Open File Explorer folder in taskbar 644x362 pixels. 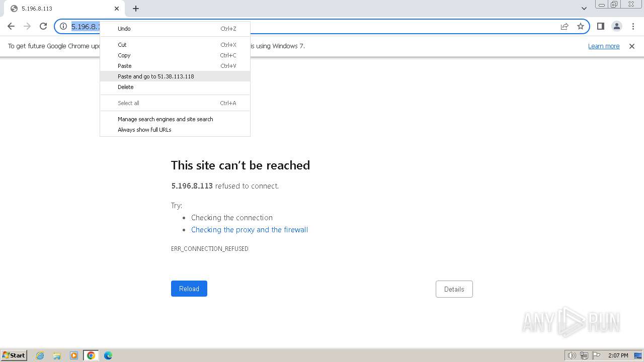pyautogui.click(x=57, y=355)
